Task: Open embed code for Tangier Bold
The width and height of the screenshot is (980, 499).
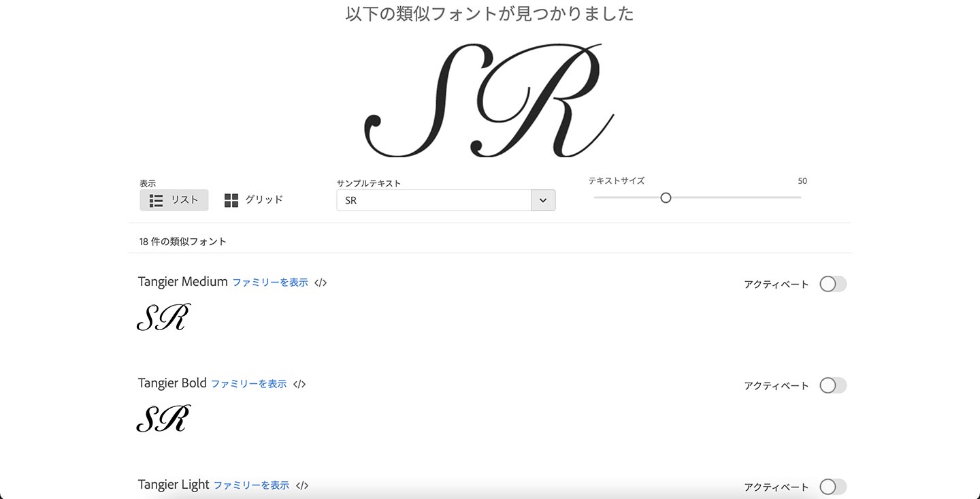Action: click(x=299, y=383)
